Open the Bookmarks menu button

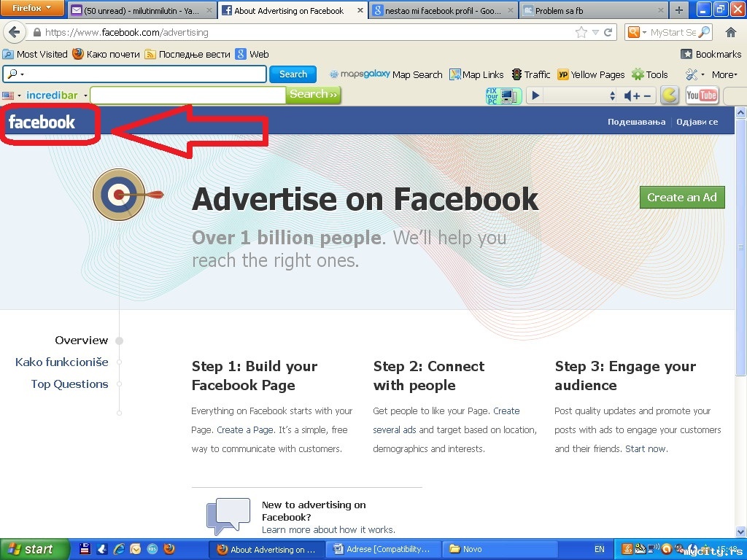[711, 54]
